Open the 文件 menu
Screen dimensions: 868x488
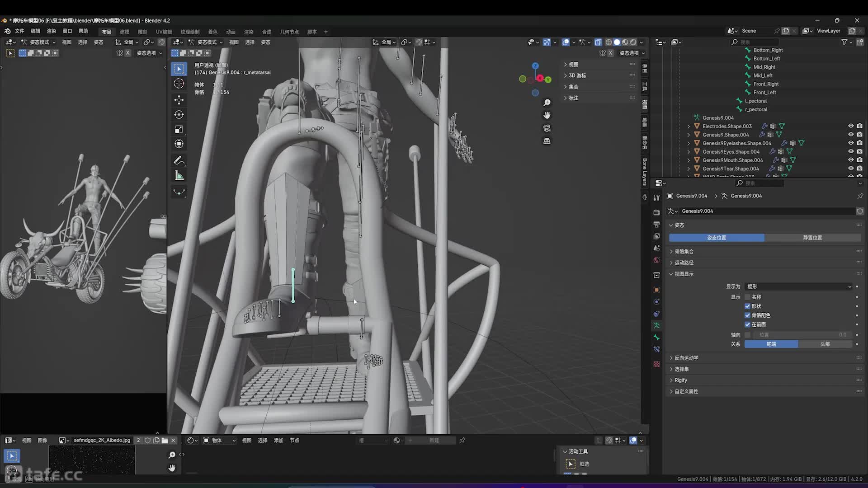point(19,31)
